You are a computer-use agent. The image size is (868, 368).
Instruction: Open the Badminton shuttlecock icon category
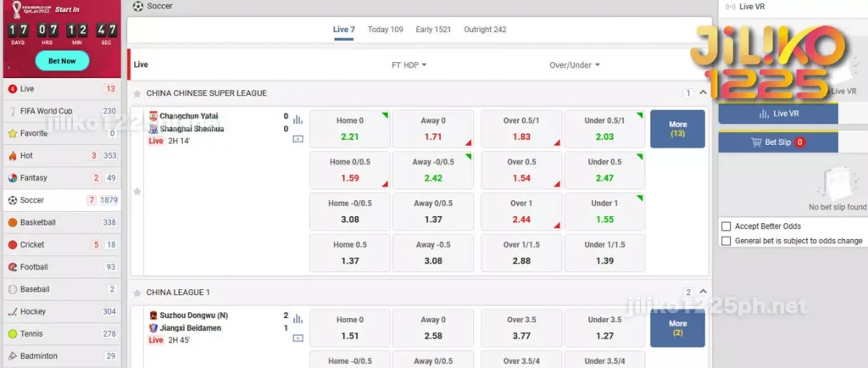tap(13, 356)
